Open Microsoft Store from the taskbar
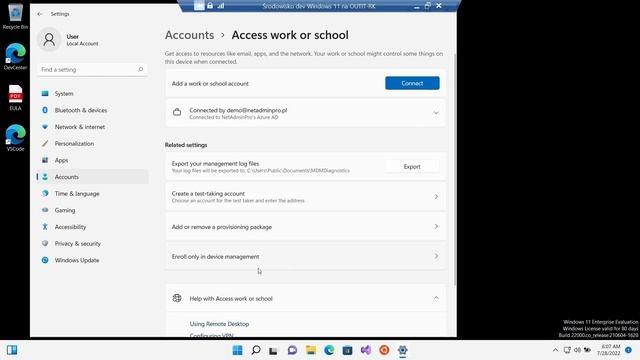The height and width of the screenshot is (360, 640). click(x=347, y=350)
